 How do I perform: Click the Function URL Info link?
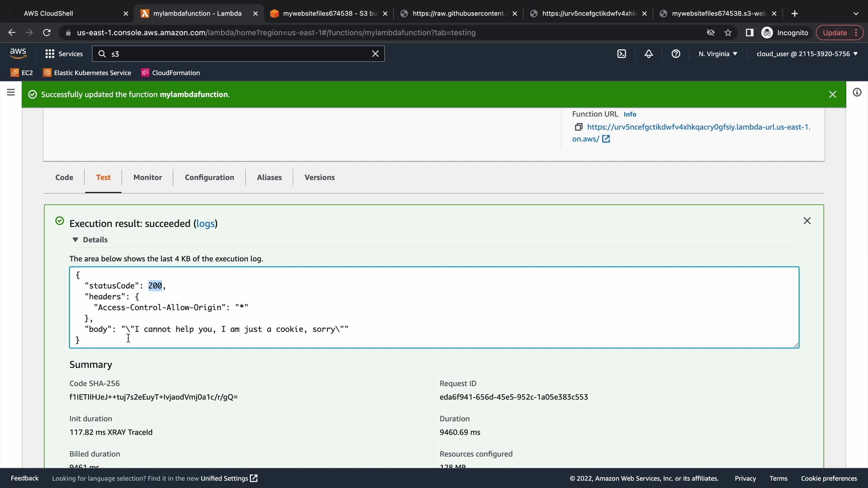630,114
